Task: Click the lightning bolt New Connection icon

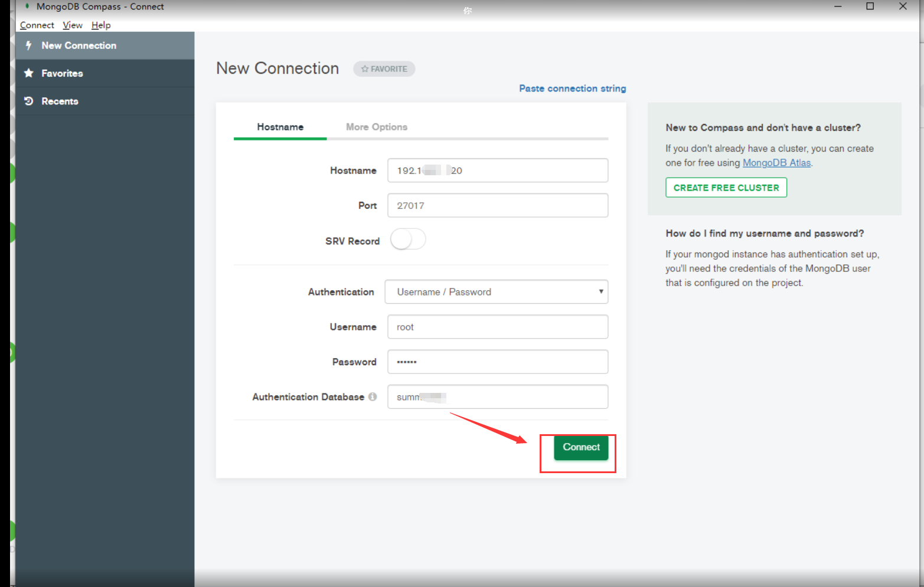Action: click(x=28, y=45)
